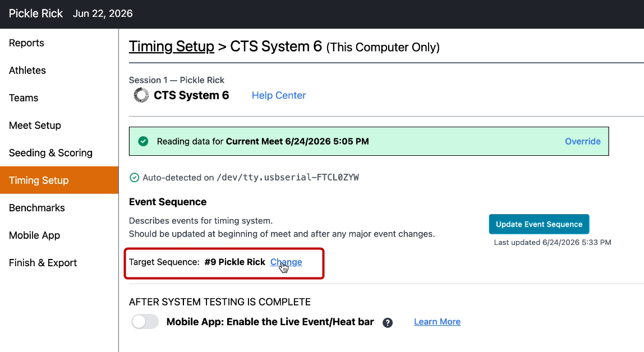The image size is (644, 352).
Task: Select the Timing Setup sidebar item
Action: pyautogui.click(x=59, y=180)
